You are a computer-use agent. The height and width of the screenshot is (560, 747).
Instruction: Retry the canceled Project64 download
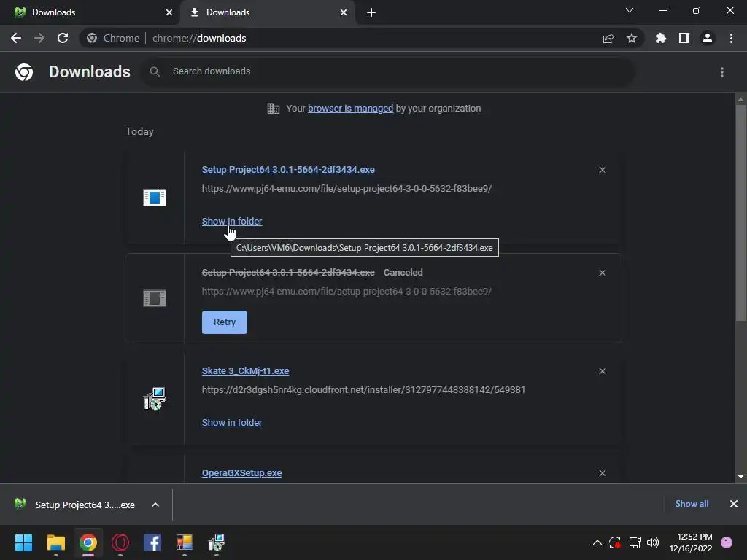coord(225,322)
